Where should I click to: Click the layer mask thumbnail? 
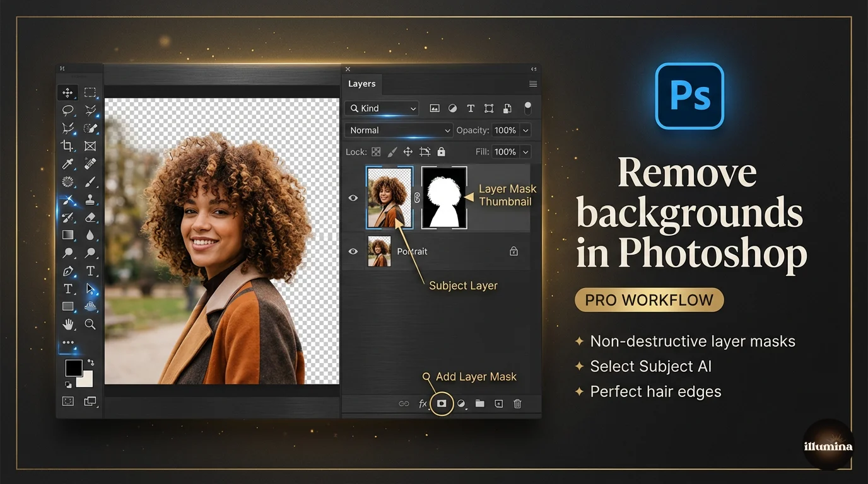click(444, 197)
